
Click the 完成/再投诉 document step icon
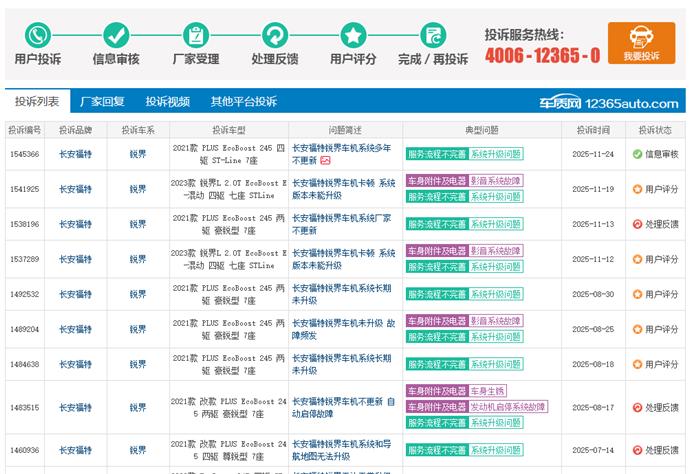pyautogui.click(x=432, y=35)
